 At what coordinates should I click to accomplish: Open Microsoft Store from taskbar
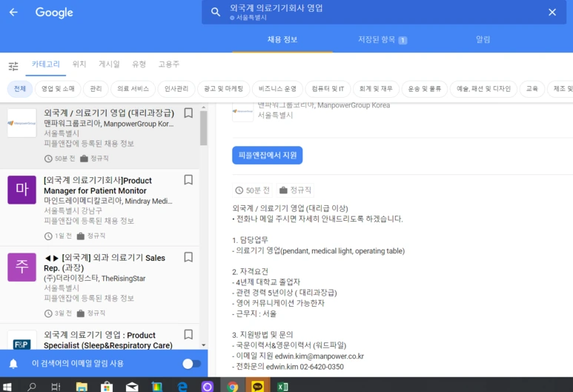tap(107, 386)
